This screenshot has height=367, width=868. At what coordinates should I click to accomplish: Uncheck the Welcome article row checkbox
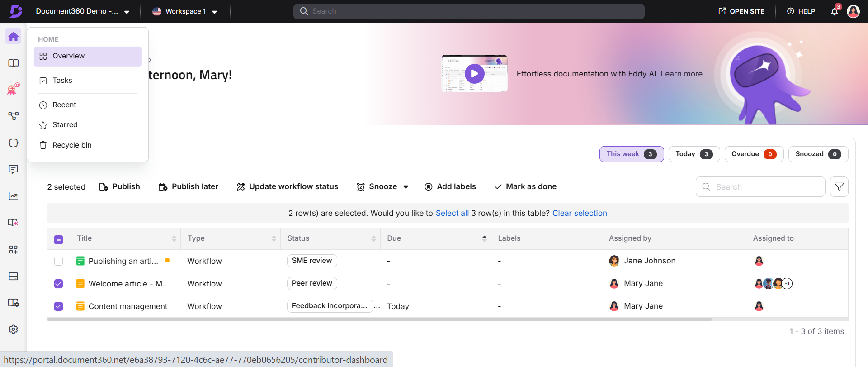(x=59, y=284)
